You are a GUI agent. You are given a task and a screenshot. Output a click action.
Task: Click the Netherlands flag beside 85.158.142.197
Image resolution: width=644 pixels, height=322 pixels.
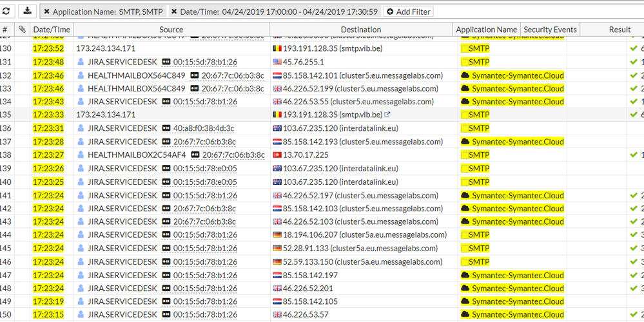pyautogui.click(x=277, y=275)
